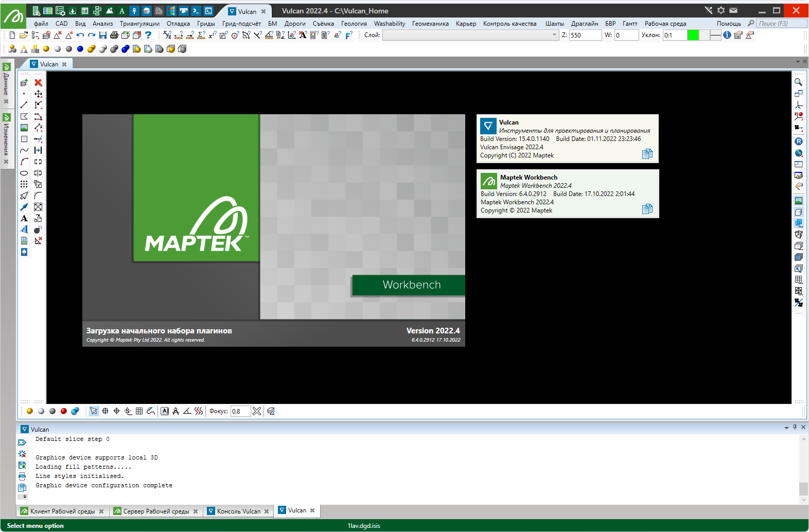Copy Vulcan build info via clipboard icon

coord(647,154)
